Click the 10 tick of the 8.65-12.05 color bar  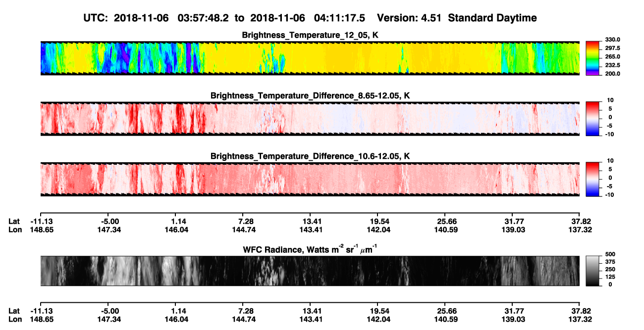coord(610,100)
